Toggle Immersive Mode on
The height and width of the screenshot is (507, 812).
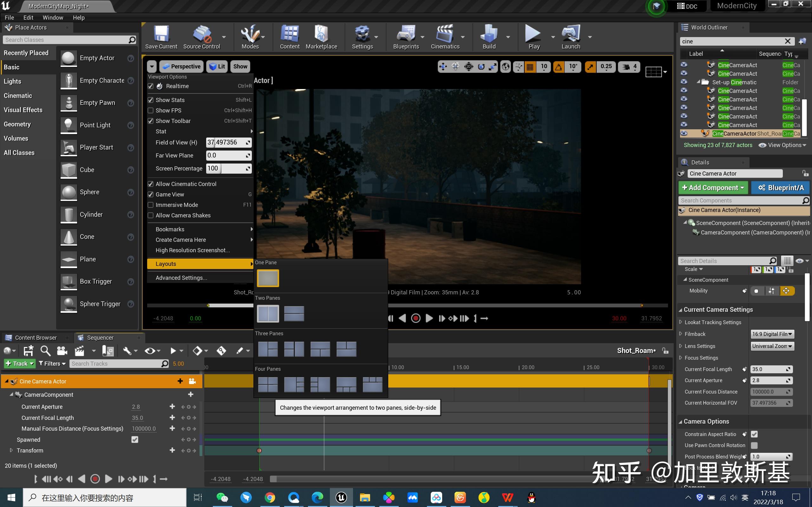point(151,205)
